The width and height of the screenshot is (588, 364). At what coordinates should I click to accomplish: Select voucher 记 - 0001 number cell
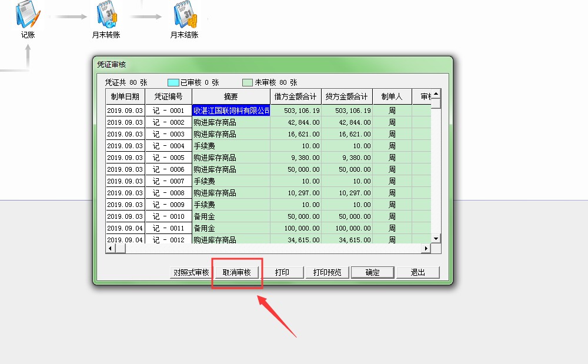(x=169, y=111)
